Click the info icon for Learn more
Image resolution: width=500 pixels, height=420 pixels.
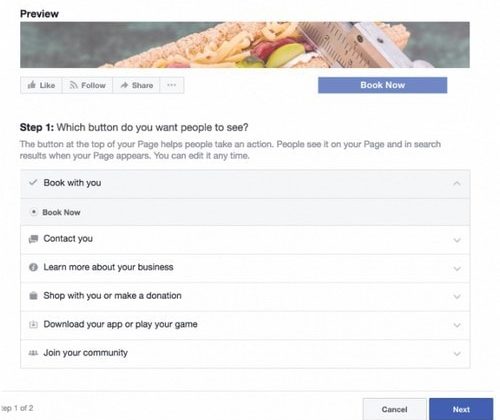(33, 267)
